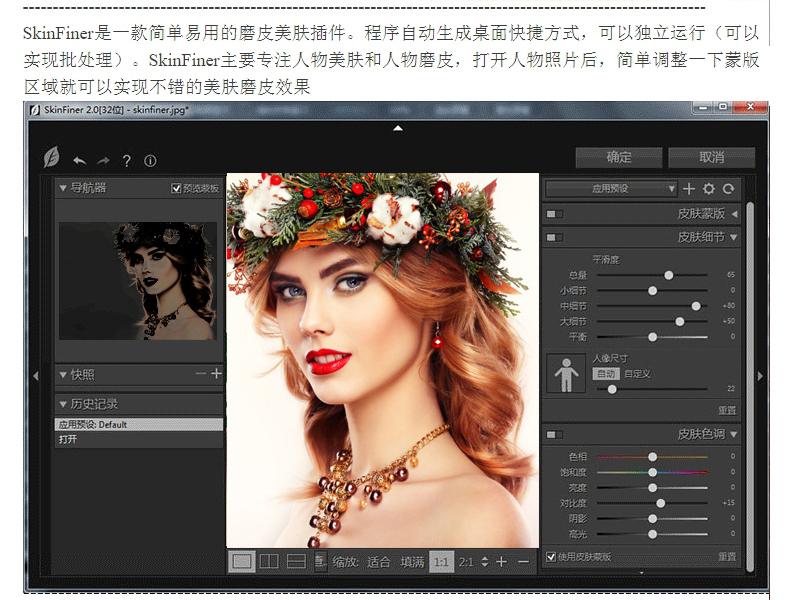Click the small arrow at the panel bottom

(x=641, y=573)
